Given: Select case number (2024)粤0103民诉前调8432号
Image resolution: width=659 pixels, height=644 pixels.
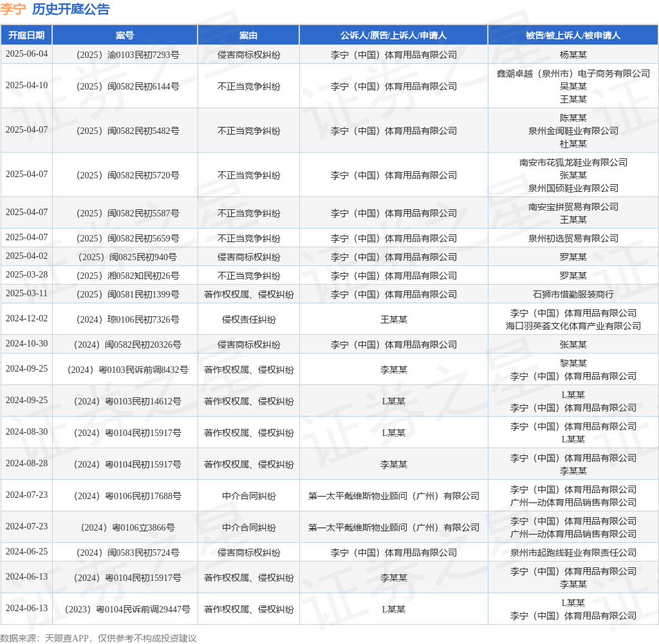Looking at the screenshot, I should [x=128, y=370].
